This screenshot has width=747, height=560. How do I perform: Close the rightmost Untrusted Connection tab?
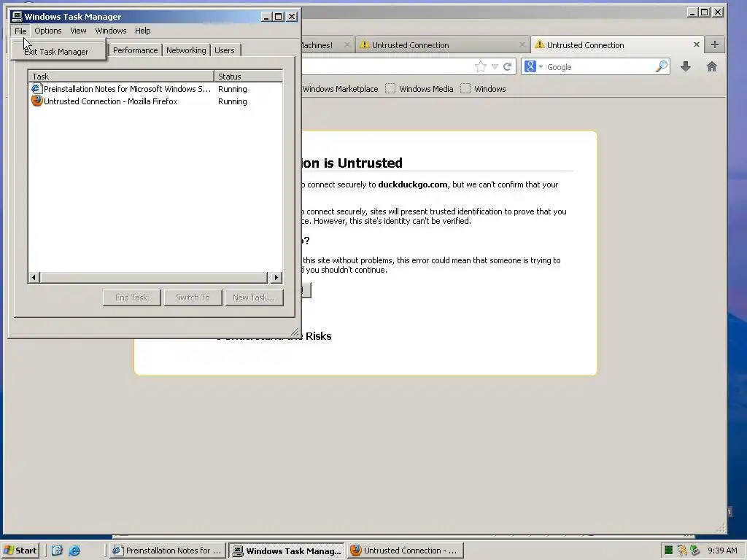point(697,44)
